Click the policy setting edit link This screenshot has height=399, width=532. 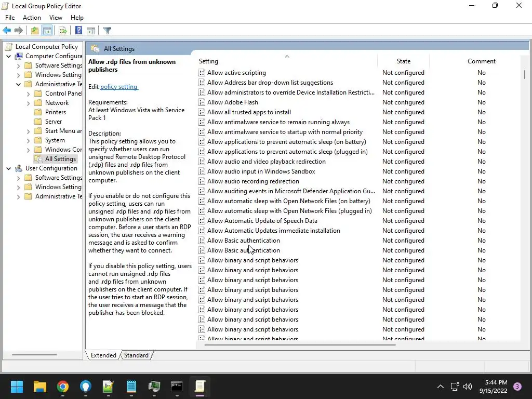119,87
